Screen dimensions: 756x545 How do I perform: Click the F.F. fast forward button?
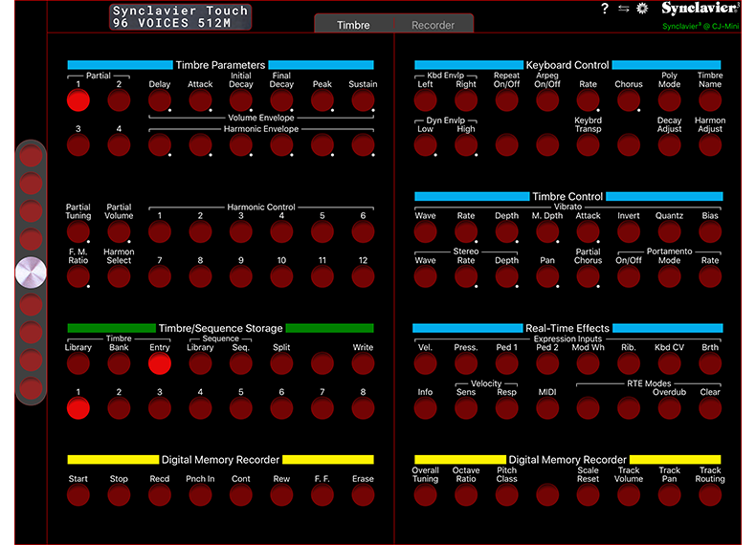coord(322,495)
